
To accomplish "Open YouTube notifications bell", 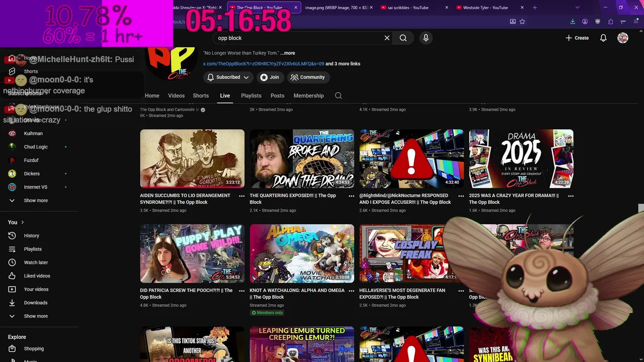I will coord(603,38).
